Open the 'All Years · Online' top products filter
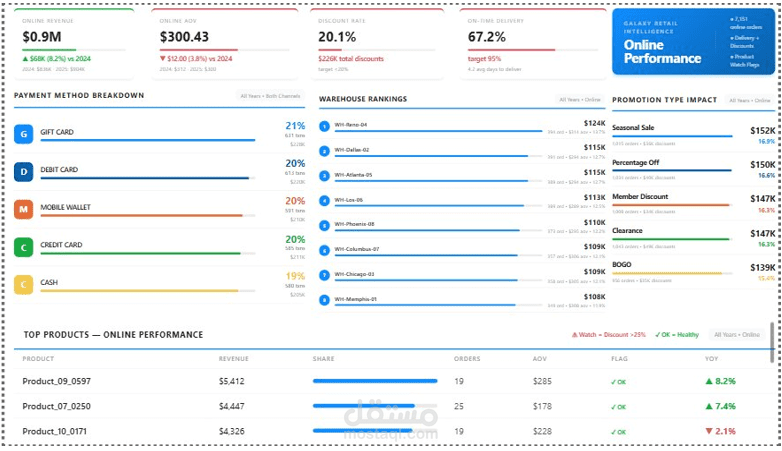The image size is (782, 451). point(737,335)
